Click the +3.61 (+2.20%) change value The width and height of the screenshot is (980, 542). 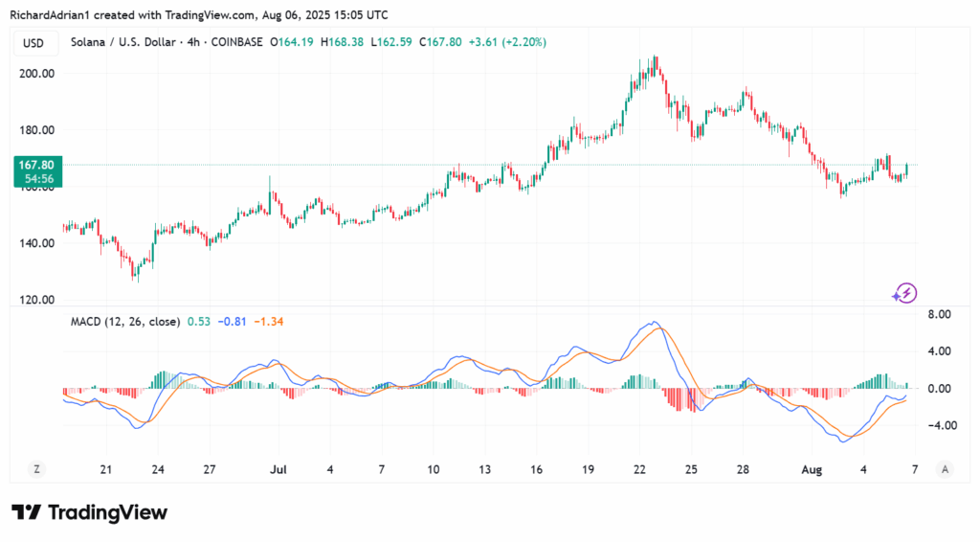507,42
